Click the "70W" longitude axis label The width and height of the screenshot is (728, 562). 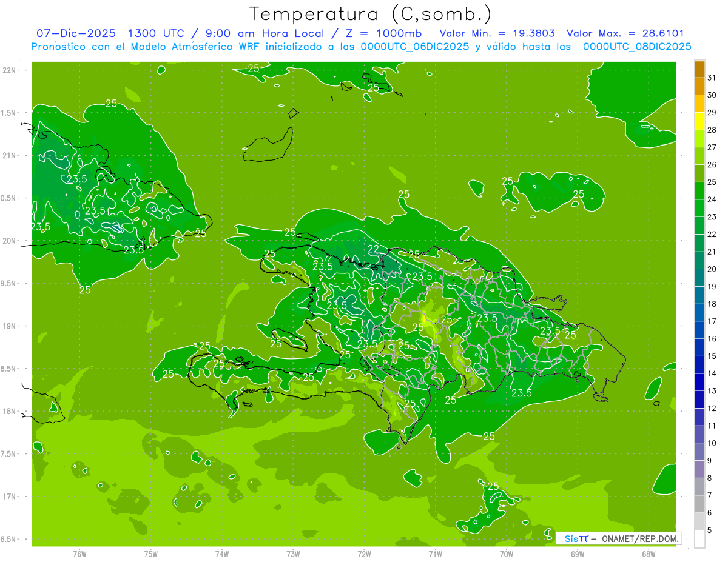click(507, 554)
